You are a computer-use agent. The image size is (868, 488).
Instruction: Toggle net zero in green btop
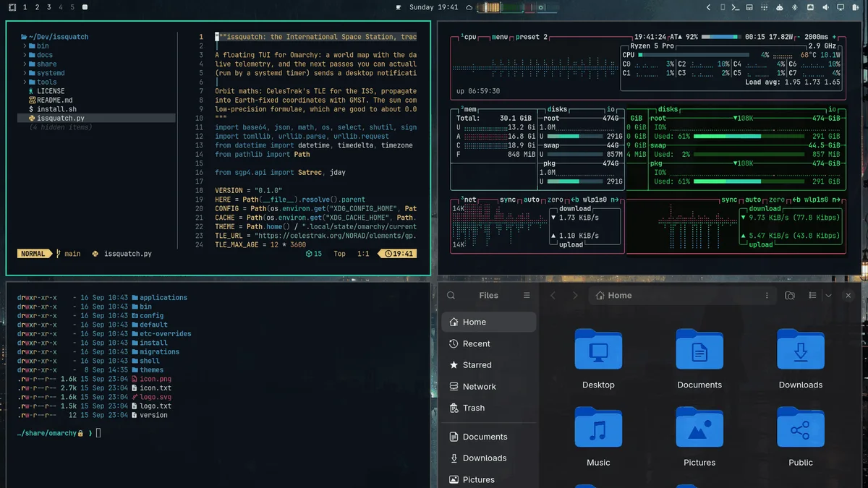(x=777, y=200)
